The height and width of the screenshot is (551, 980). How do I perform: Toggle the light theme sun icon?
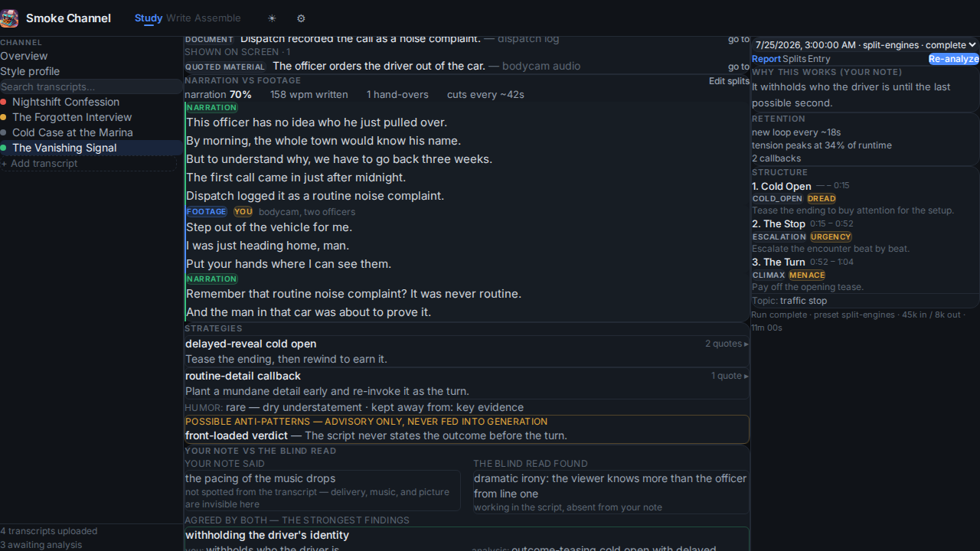[272, 18]
